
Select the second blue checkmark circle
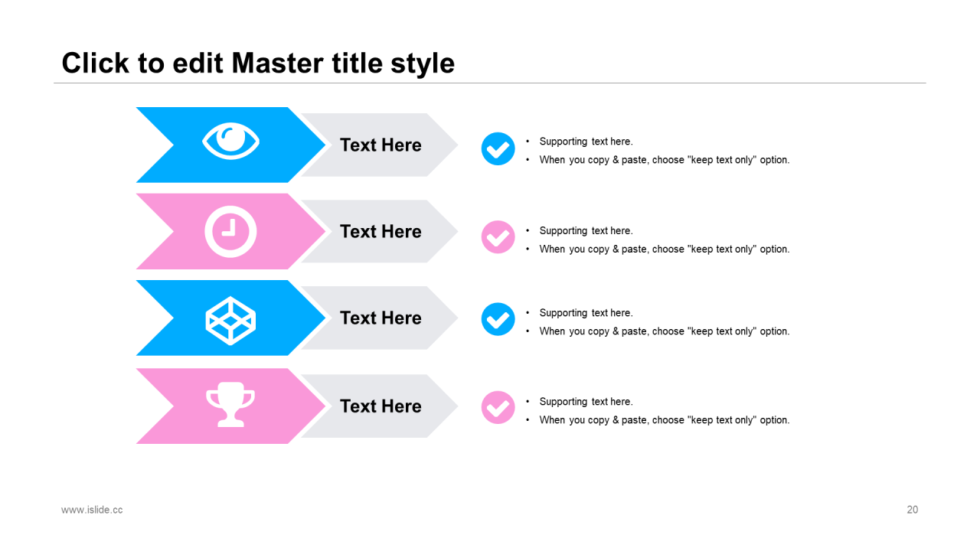(x=498, y=319)
